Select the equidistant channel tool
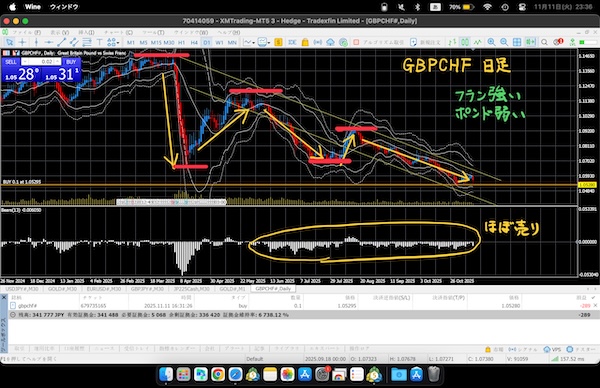 click(x=74, y=42)
